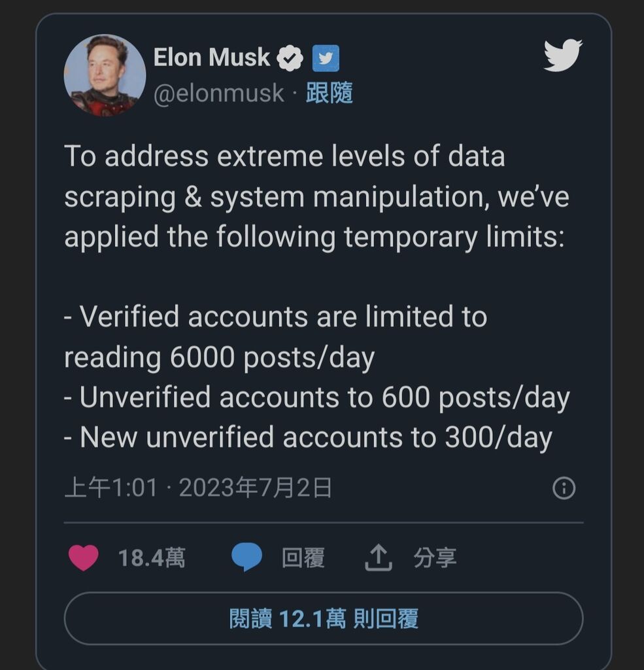Viewport: 644px width, 670px height.
Task: Click the blue reply bubble icon
Action: pyautogui.click(x=246, y=558)
